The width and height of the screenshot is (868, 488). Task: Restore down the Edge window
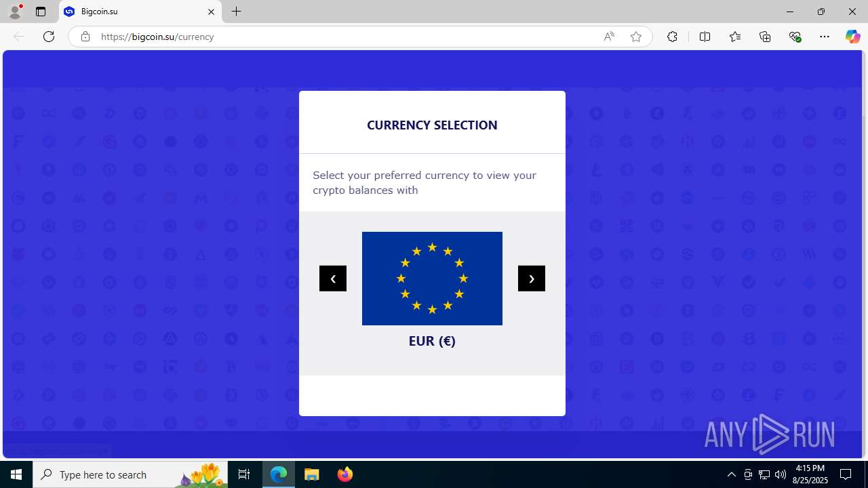pos(821,12)
